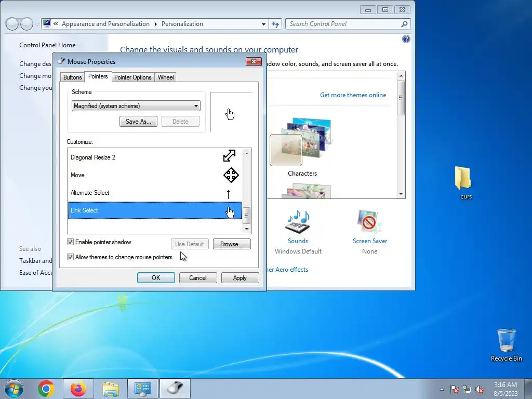Switch to the Buttons tab
The width and height of the screenshot is (532, 399).
click(73, 77)
